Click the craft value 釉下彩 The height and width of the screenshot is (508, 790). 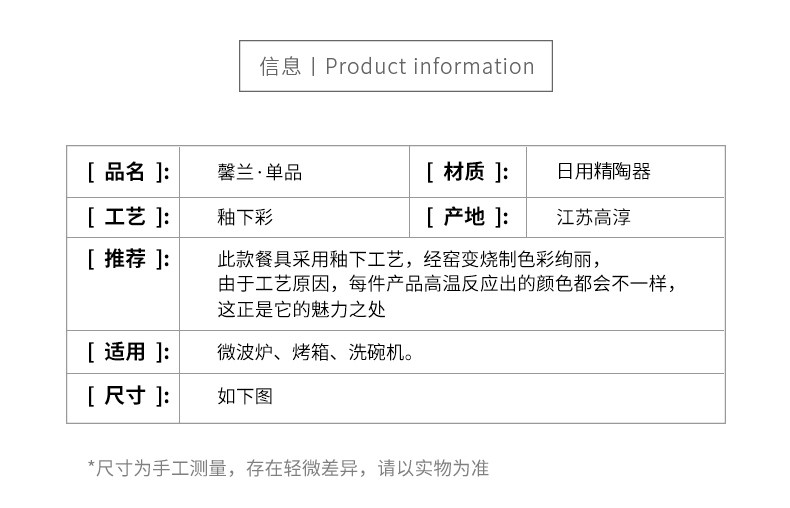245,217
